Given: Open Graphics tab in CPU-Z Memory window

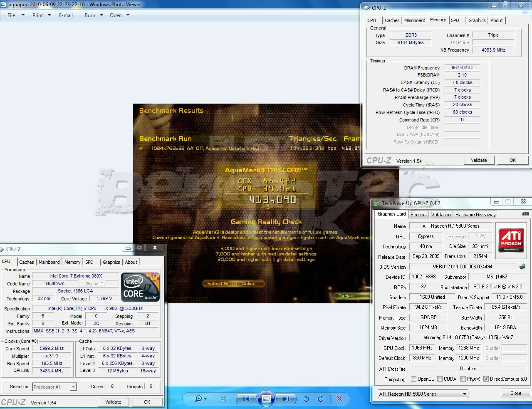Looking at the screenshot, I should click(477, 20).
